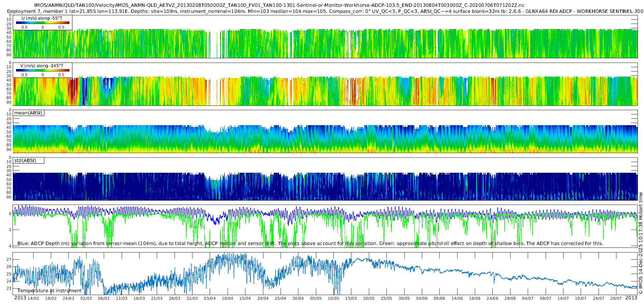Click the white data gap in U velocity plot
The height and width of the screenshot is (304, 644).
[x=213, y=44]
